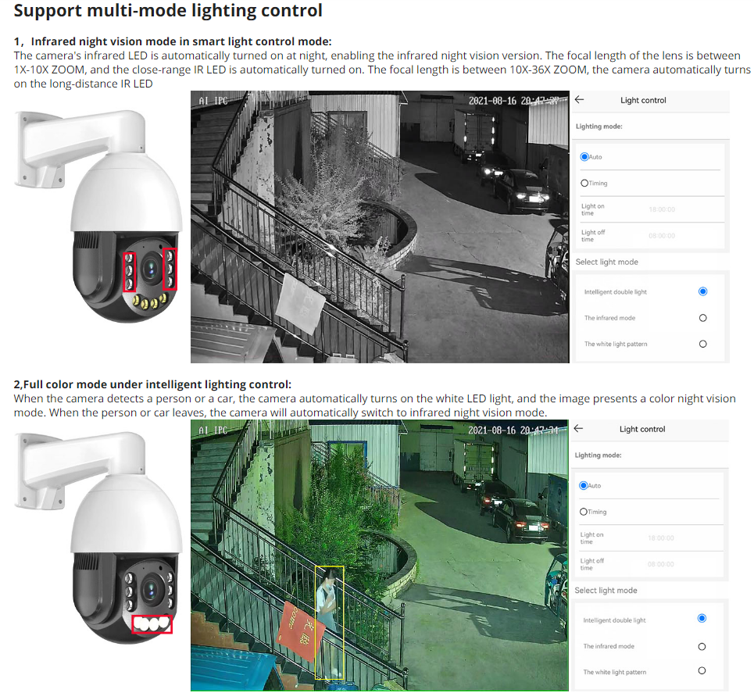
Task: Select 'The infrared mode' in the bottom panel
Action: [x=702, y=645]
